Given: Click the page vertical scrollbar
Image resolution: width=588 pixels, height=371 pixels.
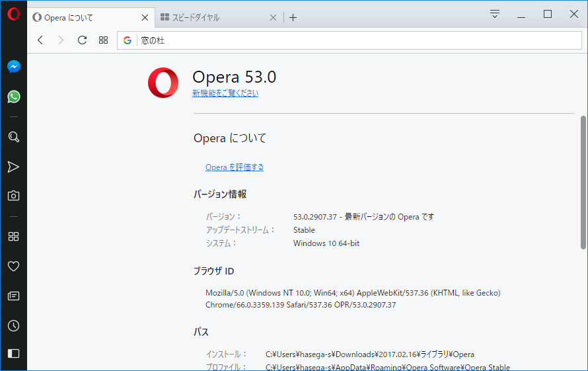Looking at the screenshot, I should (x=583, y=183).
